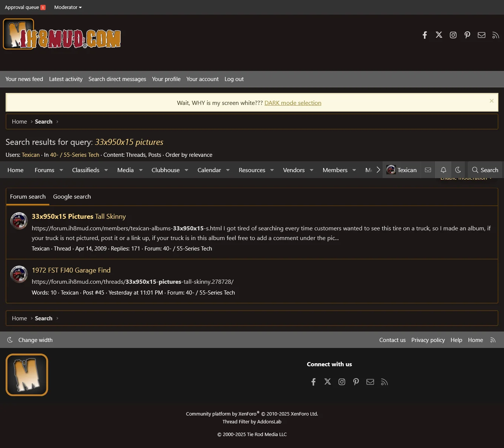Image resolution: width=504 pixels, height=448 pixels.
Task: Open the Facebook icon in header
Action: pyautogui.click(x=424, y=35)
